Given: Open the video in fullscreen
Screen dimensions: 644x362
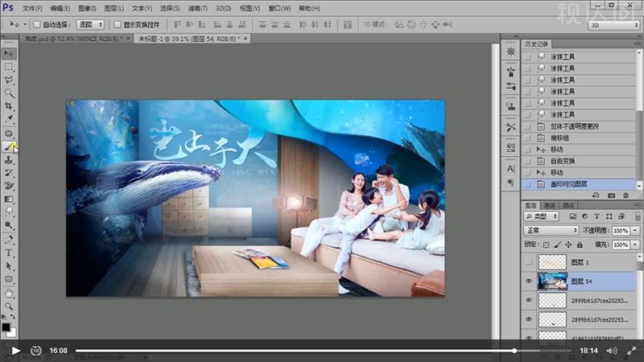Looking at the screenshot, I should (x=632, y=351).
